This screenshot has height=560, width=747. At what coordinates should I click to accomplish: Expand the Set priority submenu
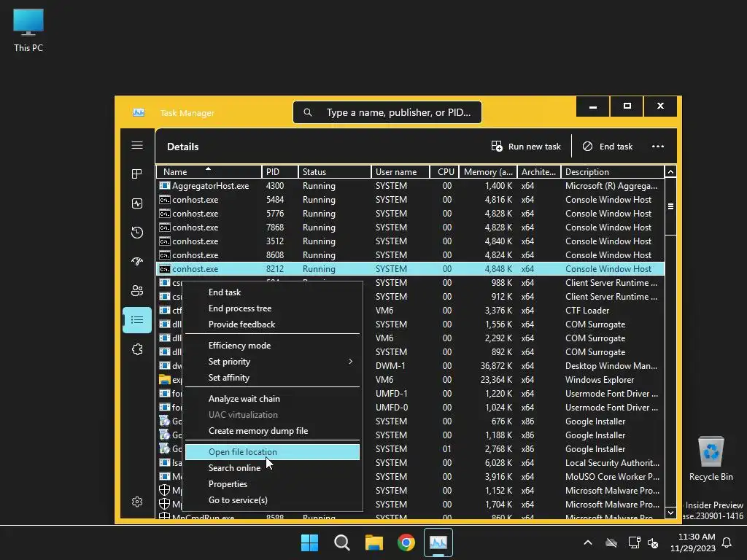click(273, 362)
